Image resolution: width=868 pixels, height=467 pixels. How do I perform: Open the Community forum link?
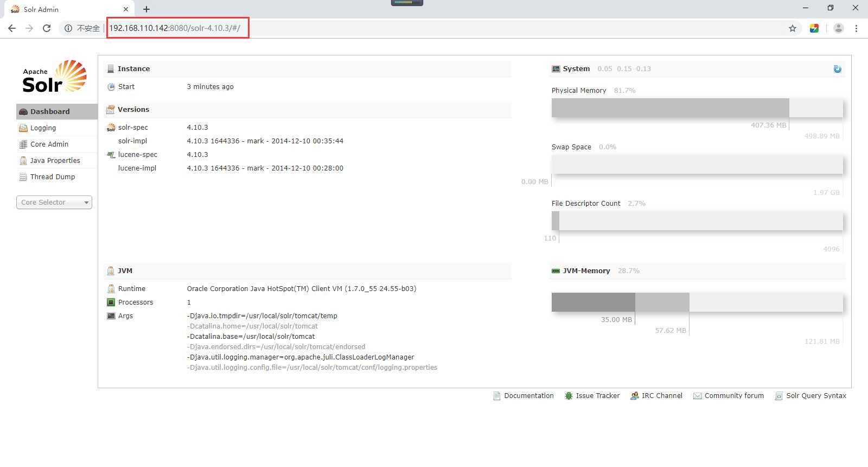point(734,396)
